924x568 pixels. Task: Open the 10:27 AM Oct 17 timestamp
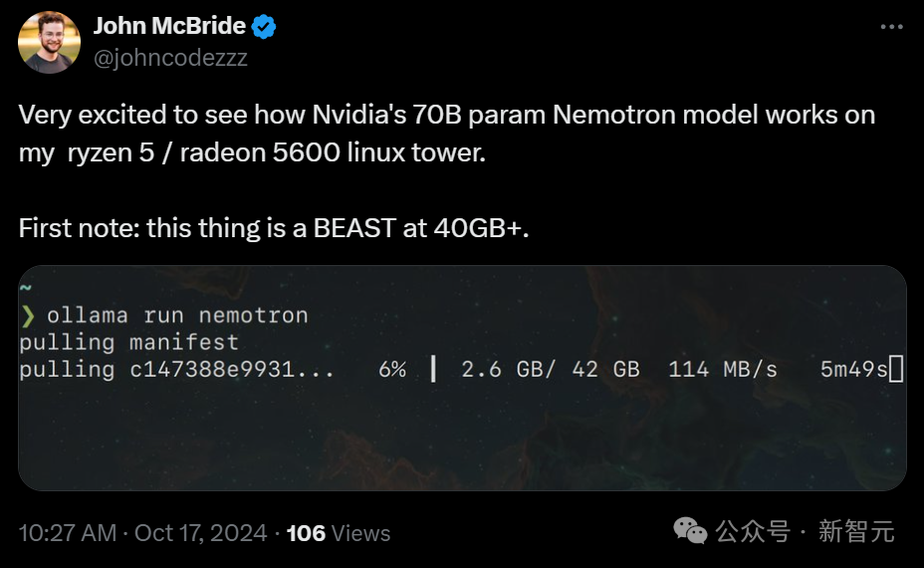point(142,533)
